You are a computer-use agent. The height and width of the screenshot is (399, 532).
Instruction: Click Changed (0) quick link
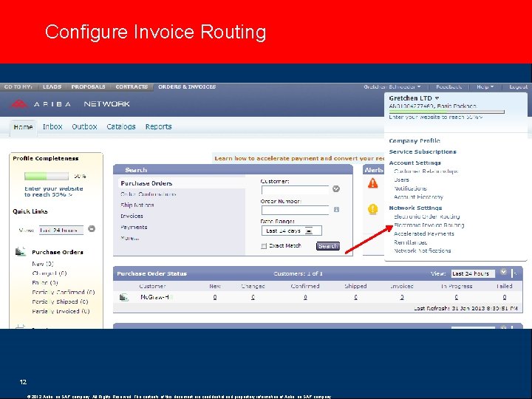[x=50, y=273]
